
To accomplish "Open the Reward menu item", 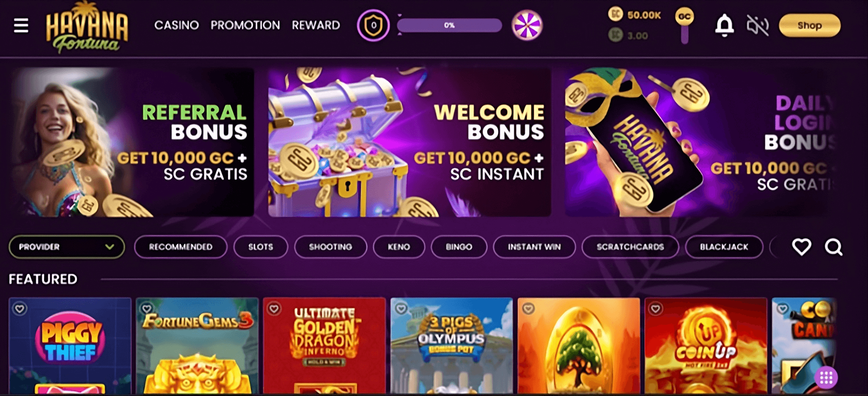I will 316,26.
